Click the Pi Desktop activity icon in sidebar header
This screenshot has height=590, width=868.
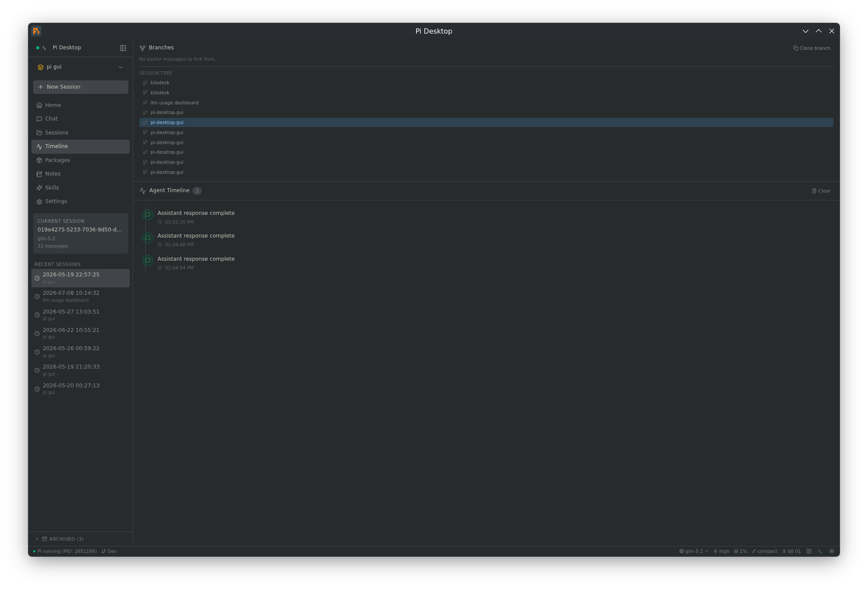44,48
